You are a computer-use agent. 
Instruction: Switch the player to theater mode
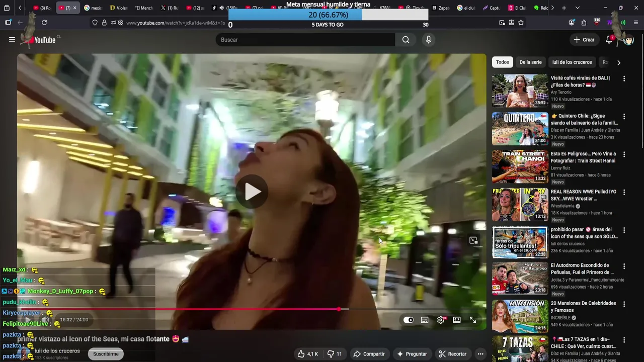(x=457, y=320)
